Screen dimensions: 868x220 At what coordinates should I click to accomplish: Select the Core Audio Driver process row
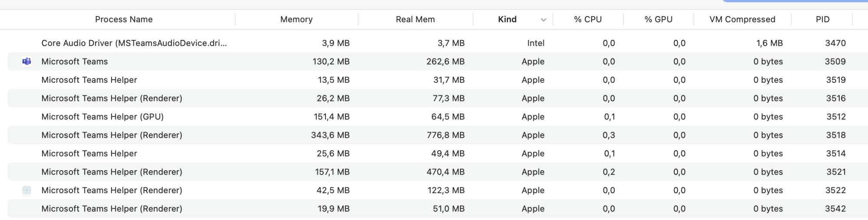pos(134,43)
